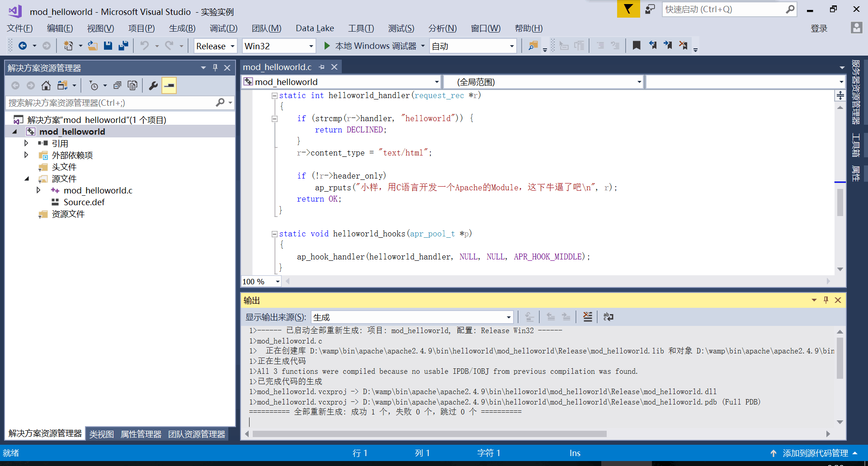Open Properties wrench icon in Solution Explorer
Viewport: 868px width, 466px height.
[x=153, y=85]
